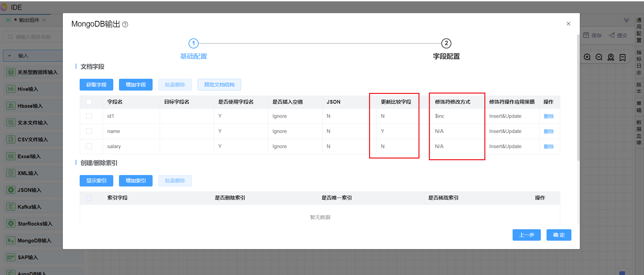Viewport: 644px width, 275px height.
Task: Click the 保存 save icon
Action: pyautogui.click(x=586, y=35)
